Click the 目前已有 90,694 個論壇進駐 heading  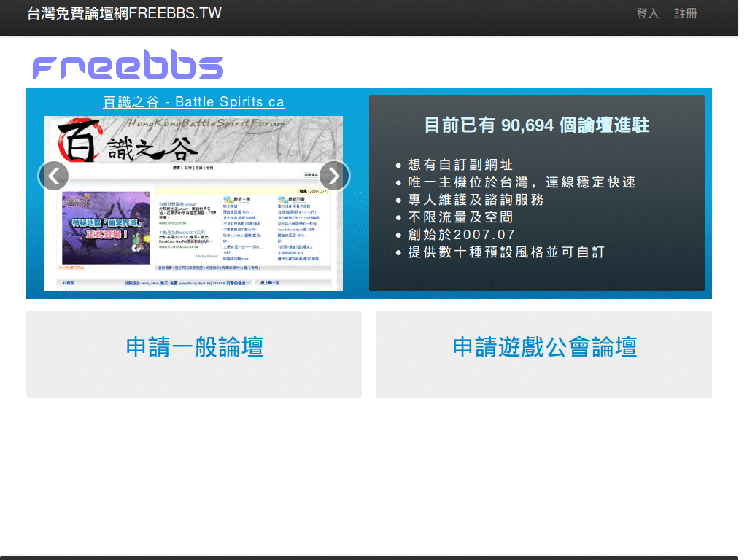(536, 125)
